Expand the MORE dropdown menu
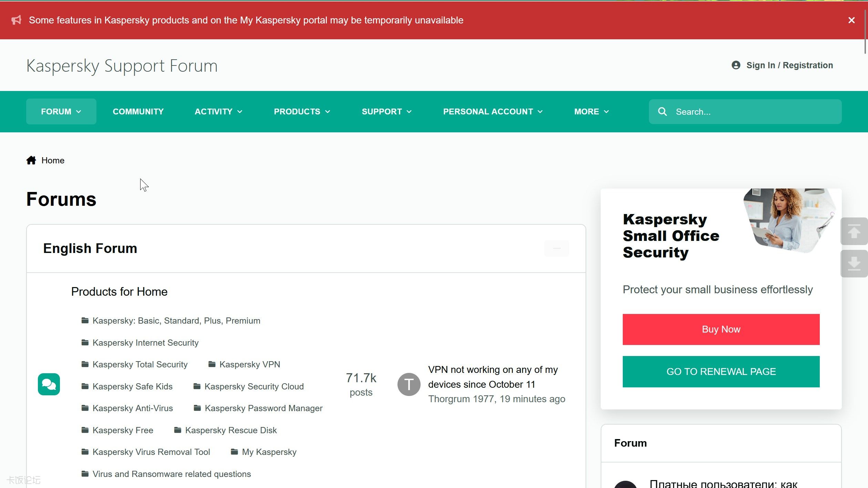This screenshot has width=868, height=488. coord(592,111)
